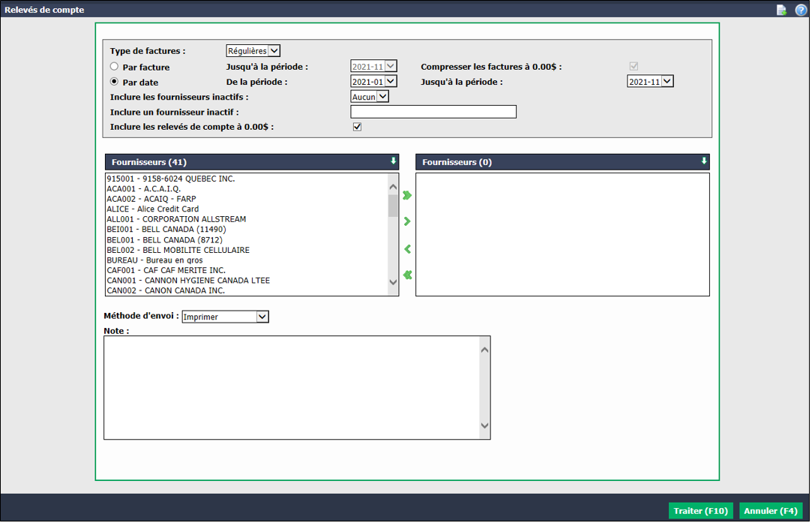The width and height of the screenshot is (812, 523).
Task: Remove all suppliers from right list
Action: [x=408, y=275]
